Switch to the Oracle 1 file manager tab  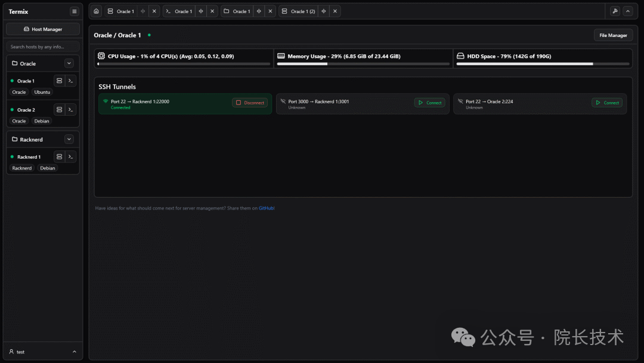(x=236, y=11)
